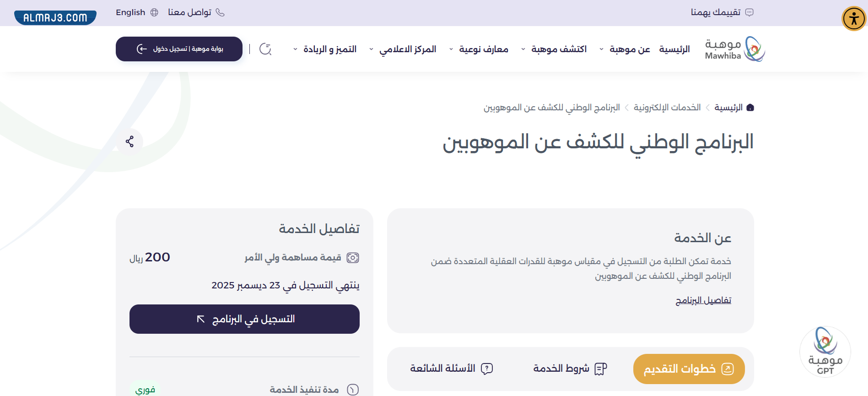Open the التميز و الريادة menu

tap(325, 49)
